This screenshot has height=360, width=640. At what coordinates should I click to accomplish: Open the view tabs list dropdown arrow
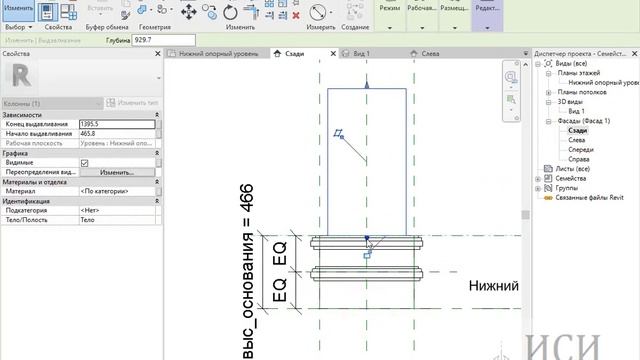coord(525,53)
